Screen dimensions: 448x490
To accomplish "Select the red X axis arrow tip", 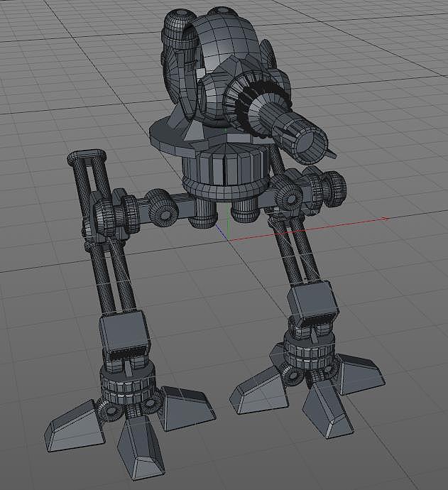I will pyautogui.click(x=386, y=219).
